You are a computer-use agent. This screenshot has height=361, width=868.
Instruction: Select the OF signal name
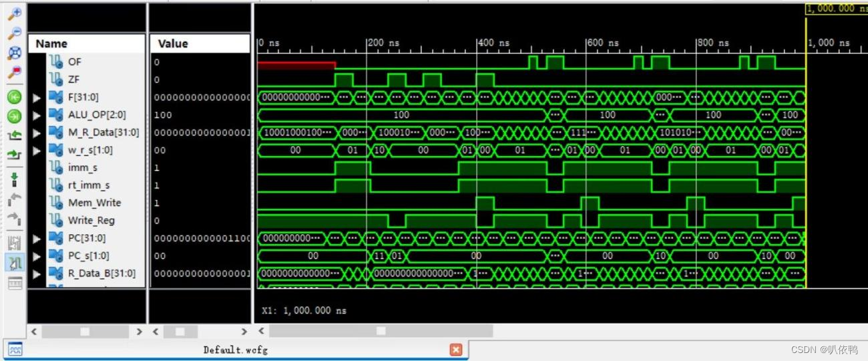(x=74, y=61)
